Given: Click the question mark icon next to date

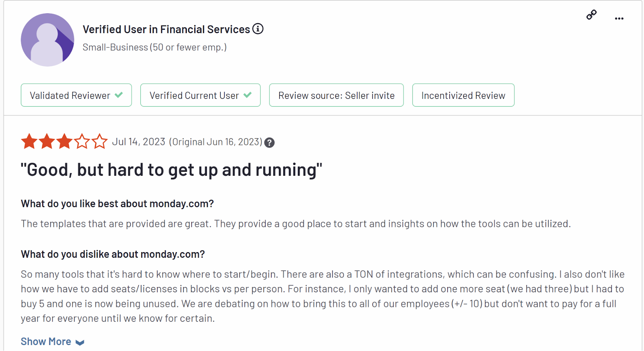Looking at the screenshot, I should point(269,143).
